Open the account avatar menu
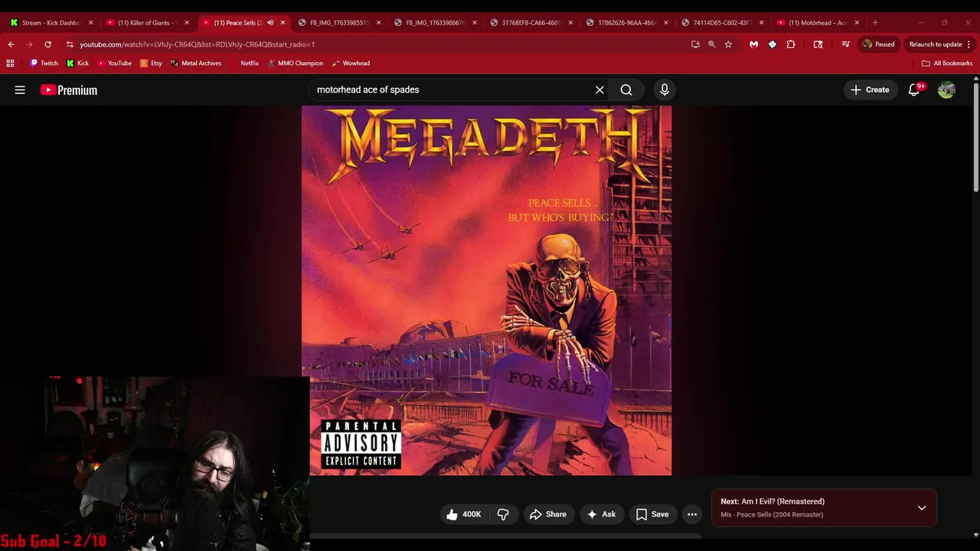The image size is (980, 551). pyautogui.click(x=946, y=90)
